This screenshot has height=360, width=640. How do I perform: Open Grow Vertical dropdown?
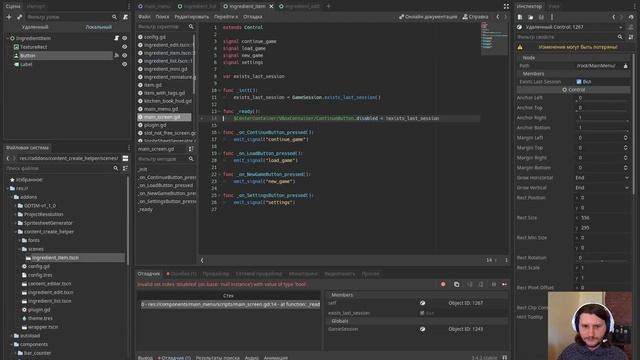[x=602, y=188]
